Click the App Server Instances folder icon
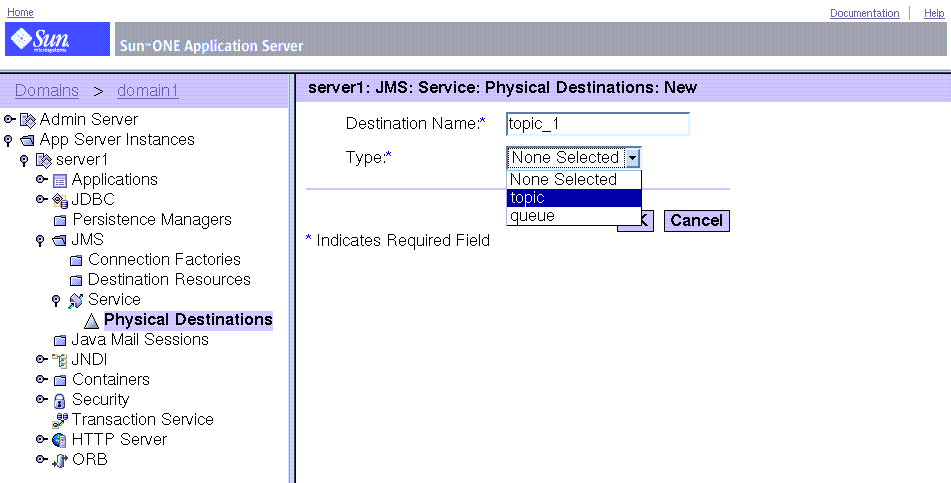This screenshot has height=483, width=951. 27,140
